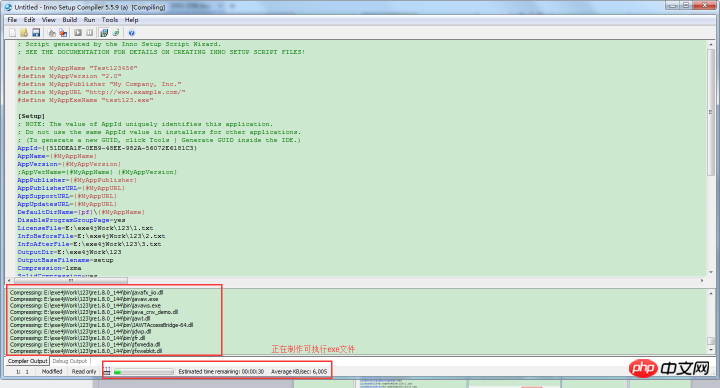Click the DisableProgramGroupPage=yes line
Viewport: 720px width, 388px height.
point(71,220)
